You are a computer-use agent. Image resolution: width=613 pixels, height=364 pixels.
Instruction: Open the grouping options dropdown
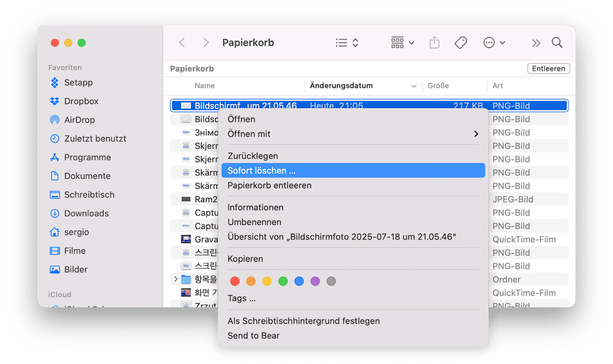(402, 43)
